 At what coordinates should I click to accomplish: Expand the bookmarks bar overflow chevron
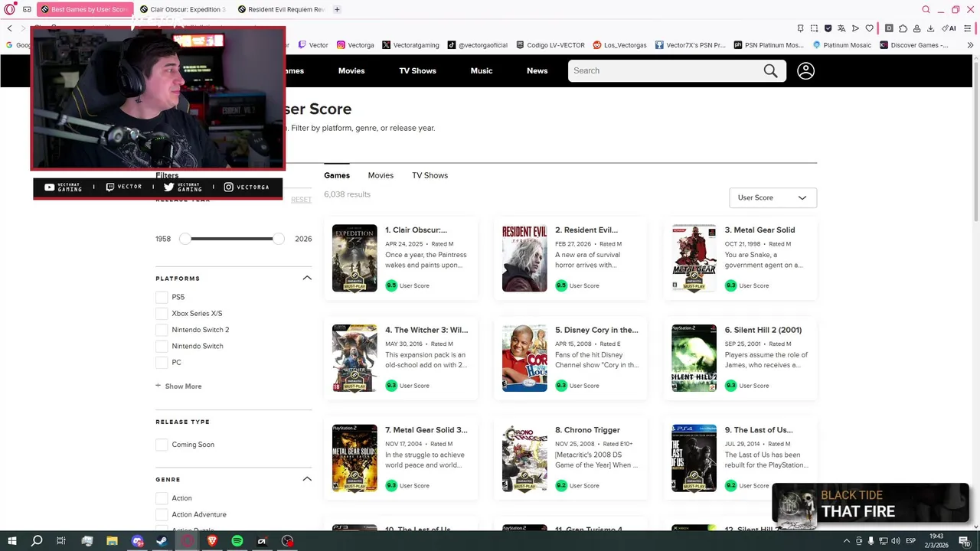[970, 45]
